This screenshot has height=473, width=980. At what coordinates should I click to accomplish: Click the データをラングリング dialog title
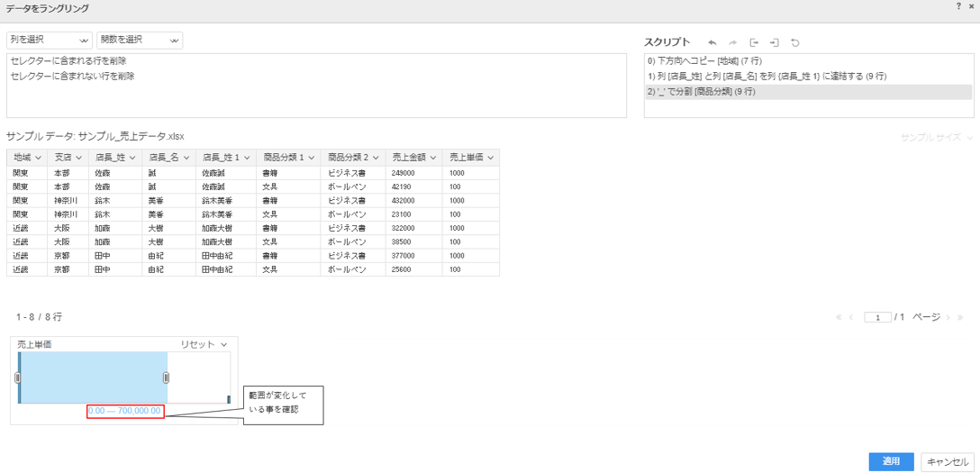click(47, 9)
